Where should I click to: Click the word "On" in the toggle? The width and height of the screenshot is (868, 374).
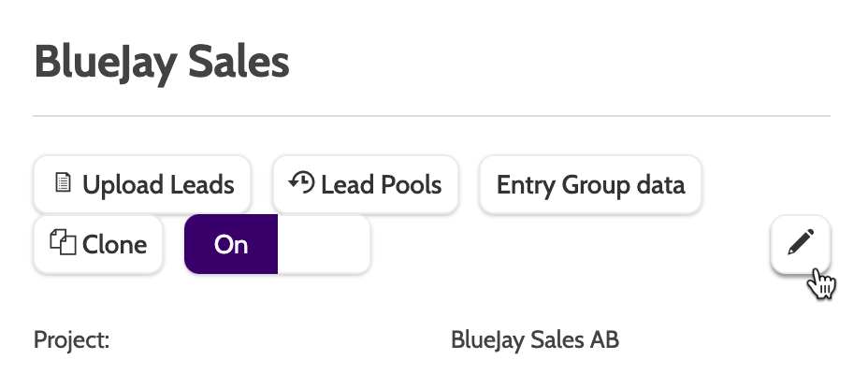tap(231, 244)
